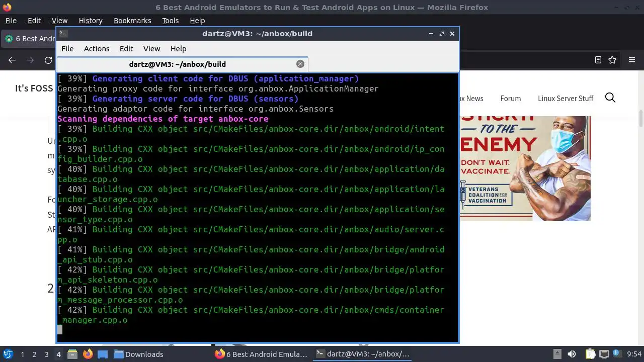Maximize the terminal window

(442, 34)
